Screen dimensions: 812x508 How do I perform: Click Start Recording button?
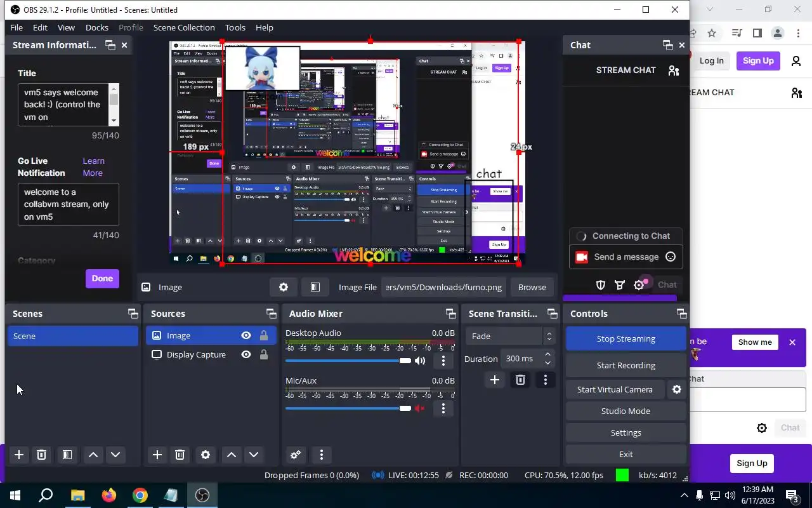click(x=625, y=365)
